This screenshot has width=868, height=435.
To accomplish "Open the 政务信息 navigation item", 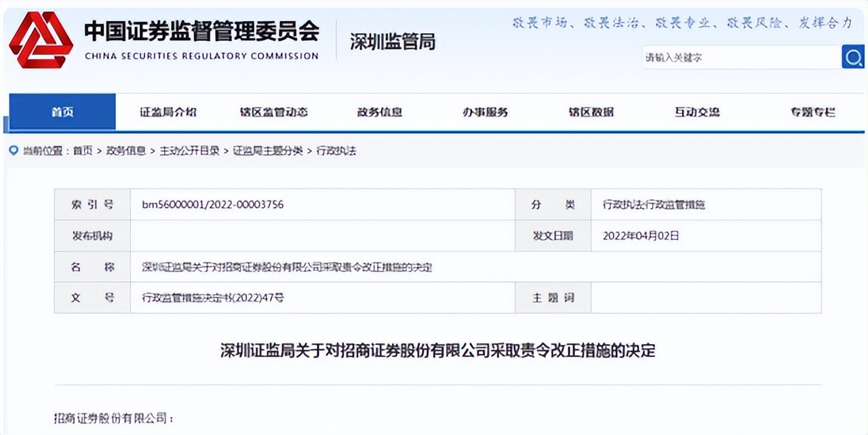I will (x=380, y=112).
